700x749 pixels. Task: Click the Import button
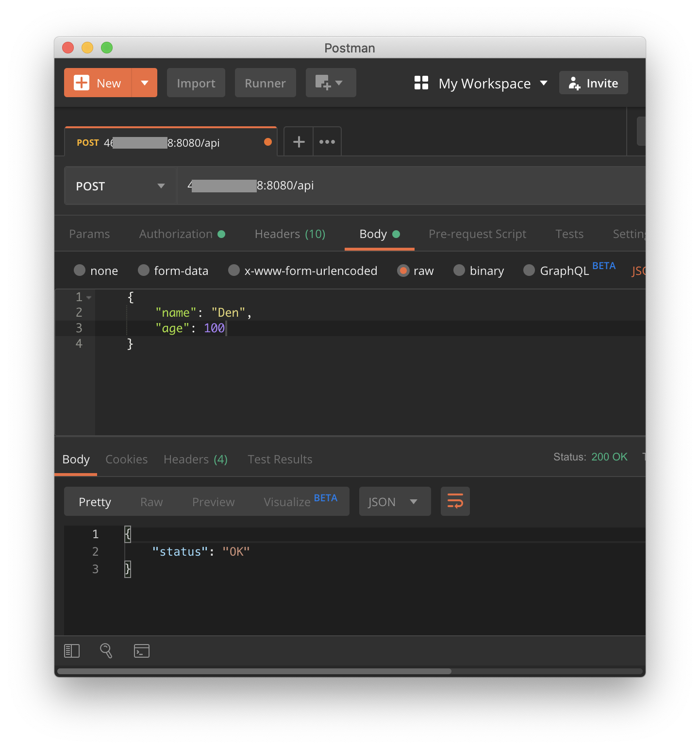[x=196, y=83]
